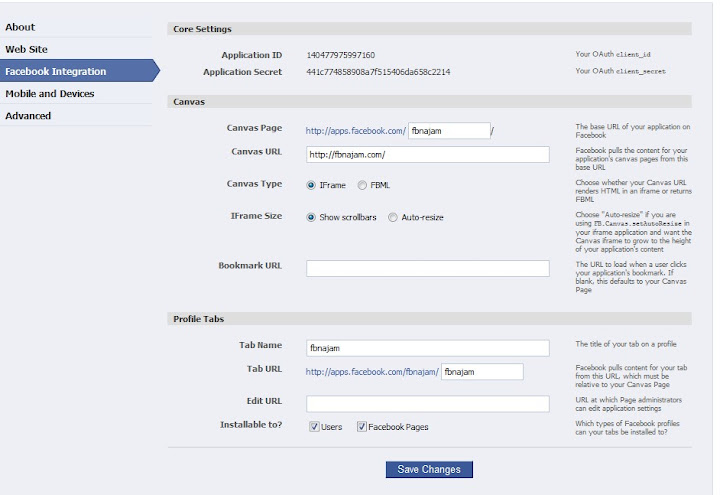Image resolution: width=720 pixels, height=495 pixels.
Task: Switch to the Web Site tab
Action: [x=26, y=49]
